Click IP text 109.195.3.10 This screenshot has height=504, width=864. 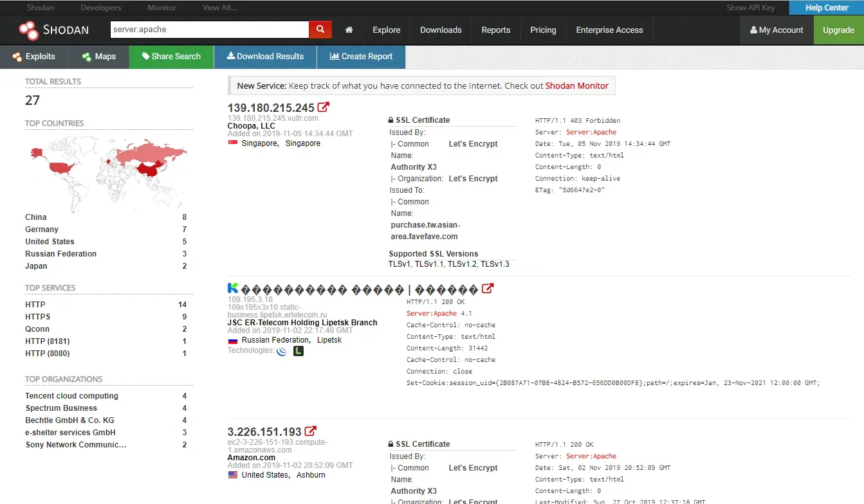coord(250,300)
